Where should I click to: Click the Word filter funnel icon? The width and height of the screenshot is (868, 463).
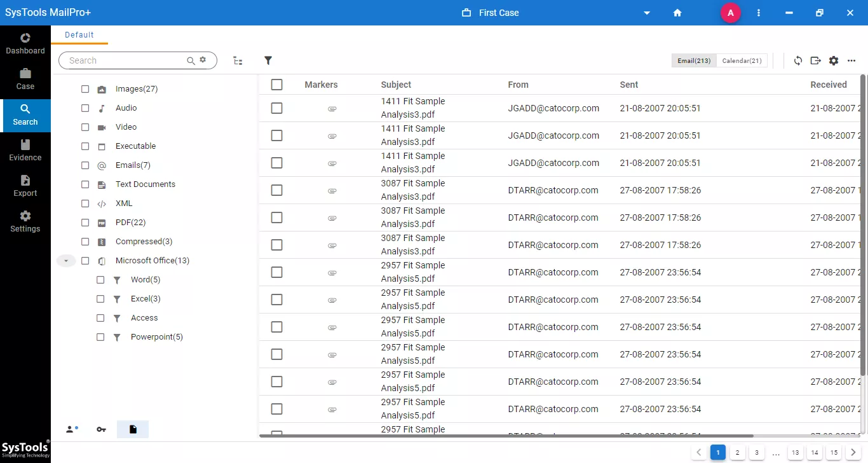pos(117,280)
